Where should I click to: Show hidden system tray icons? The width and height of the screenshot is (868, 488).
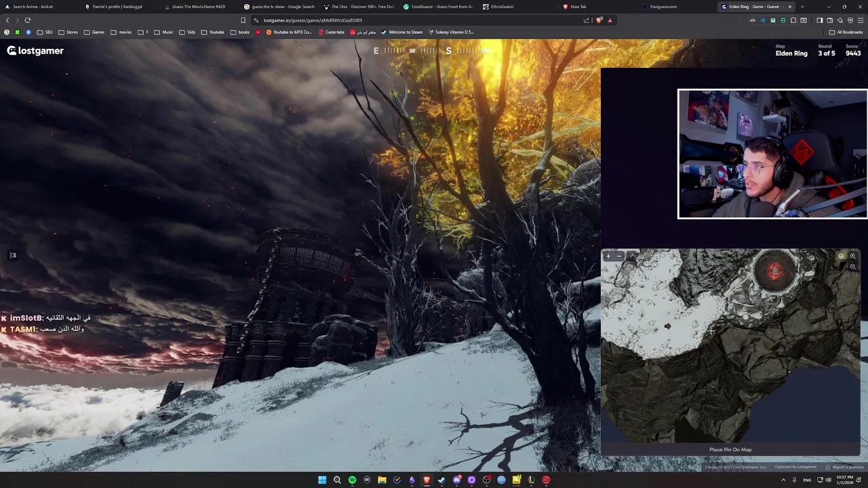[783, 480]
